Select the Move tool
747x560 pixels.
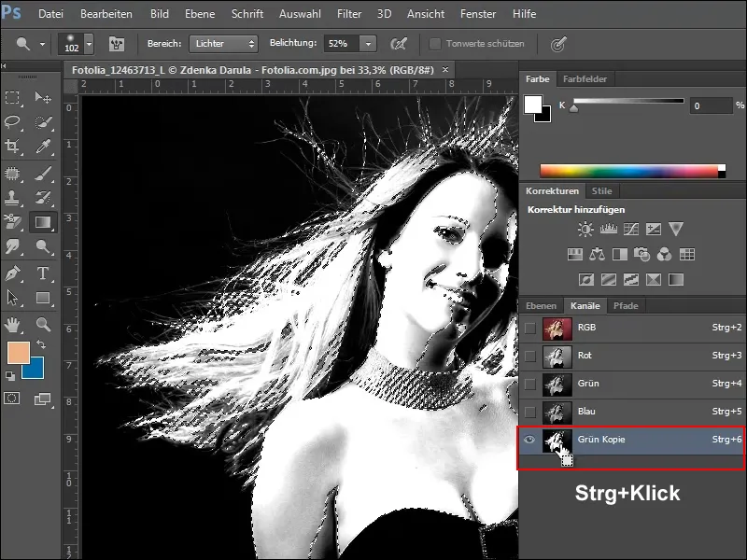(x=43, y=98)
